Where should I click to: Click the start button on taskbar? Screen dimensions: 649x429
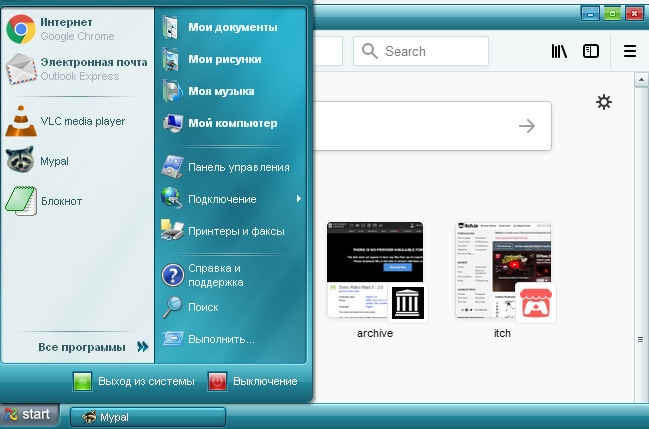(x=29, y=415)
